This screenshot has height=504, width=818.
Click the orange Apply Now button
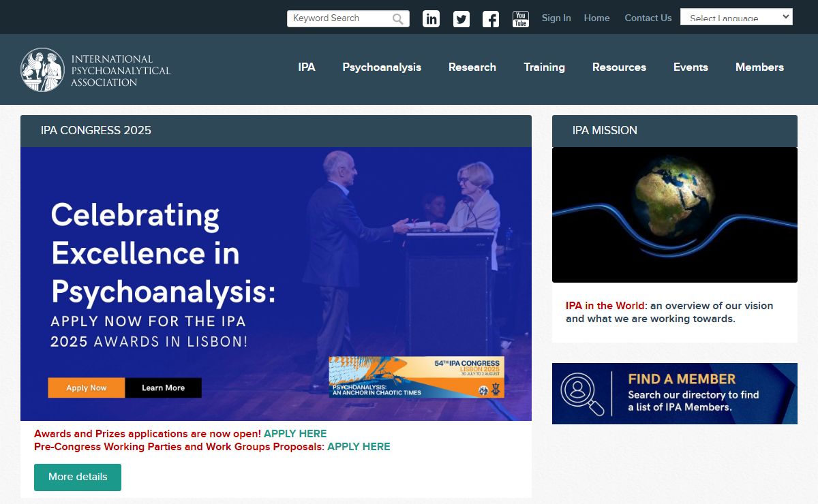pyautogui.click(x=87, y=388)
